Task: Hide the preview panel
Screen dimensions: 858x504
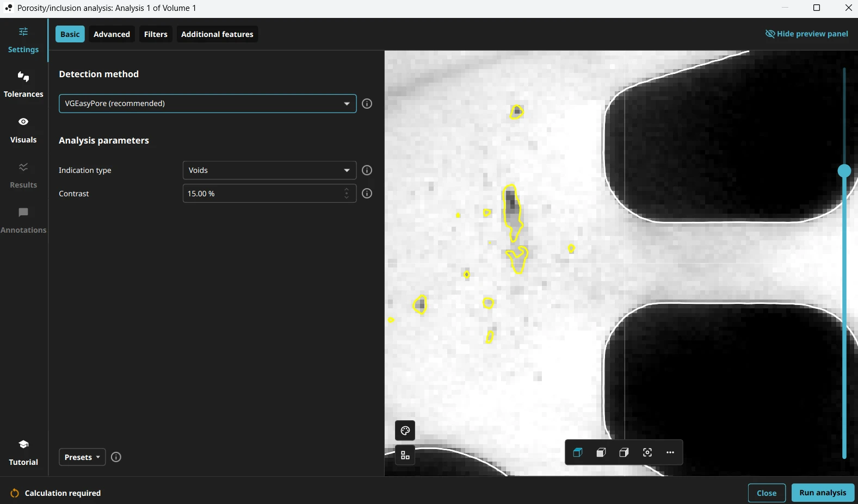Action: coord(806,34)
